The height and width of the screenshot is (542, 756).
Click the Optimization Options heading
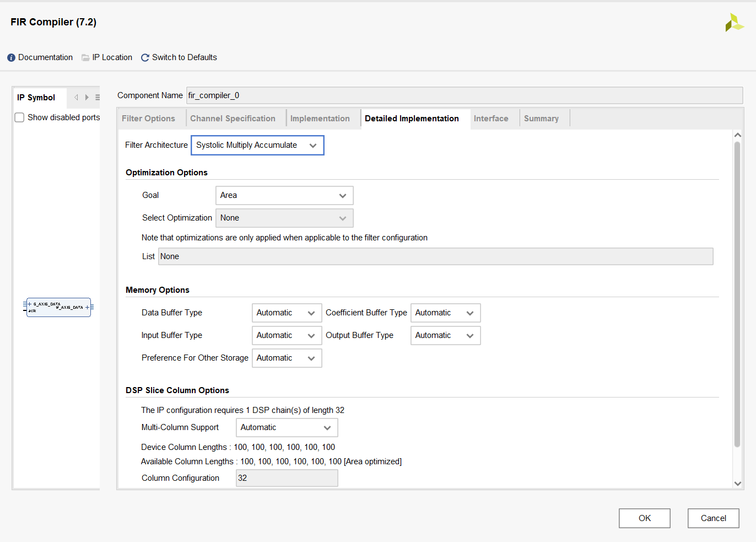pos(166,173)
